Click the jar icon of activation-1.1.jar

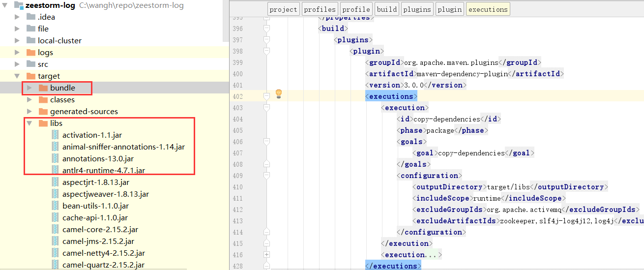coord(55,135)
